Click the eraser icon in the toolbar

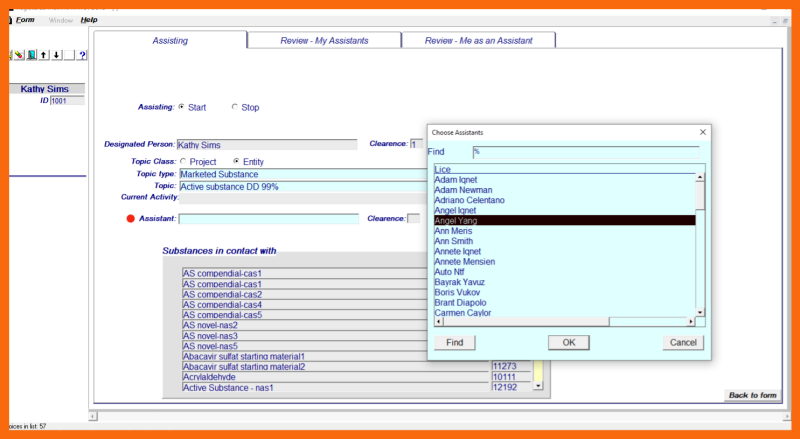coord(19,55)
